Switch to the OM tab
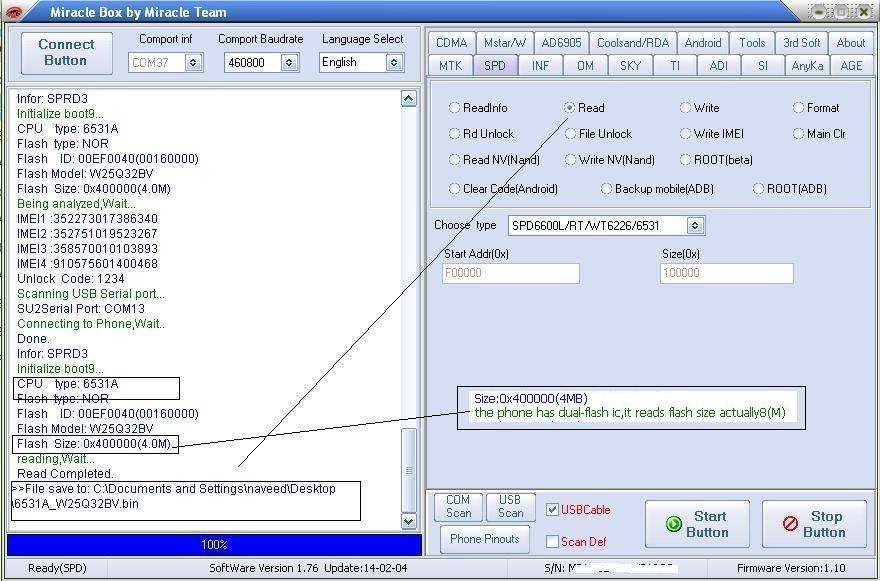 [x=585, y=66]
